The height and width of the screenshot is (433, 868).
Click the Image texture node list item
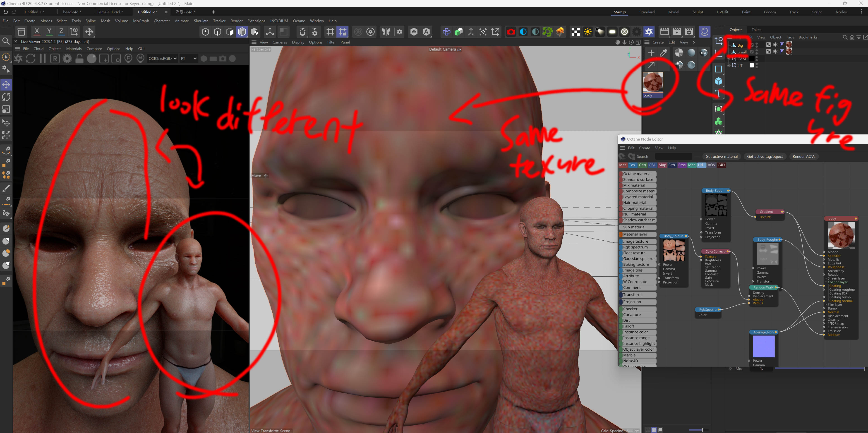[x=638, y=241]
